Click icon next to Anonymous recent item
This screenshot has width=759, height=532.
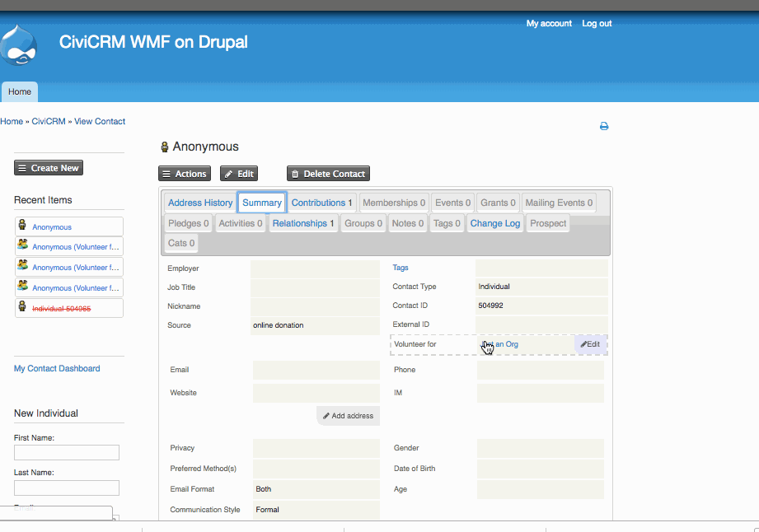pos(22,224)
